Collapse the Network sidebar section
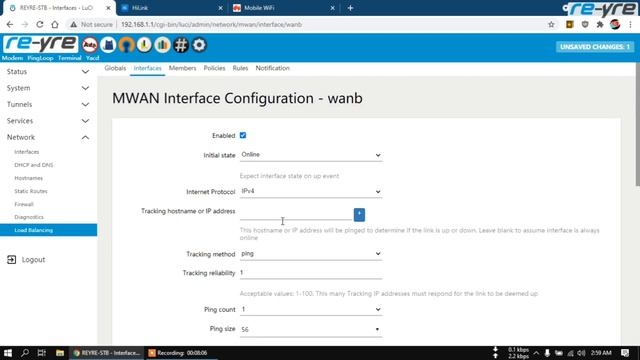This screenshot has width=640, height=360. click(x=48, y=137)
